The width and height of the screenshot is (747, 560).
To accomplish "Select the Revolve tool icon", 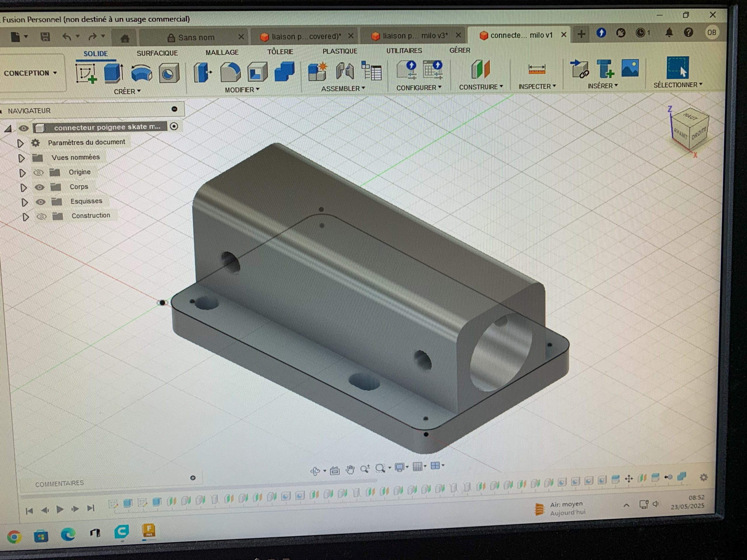I will coord(142,73).
